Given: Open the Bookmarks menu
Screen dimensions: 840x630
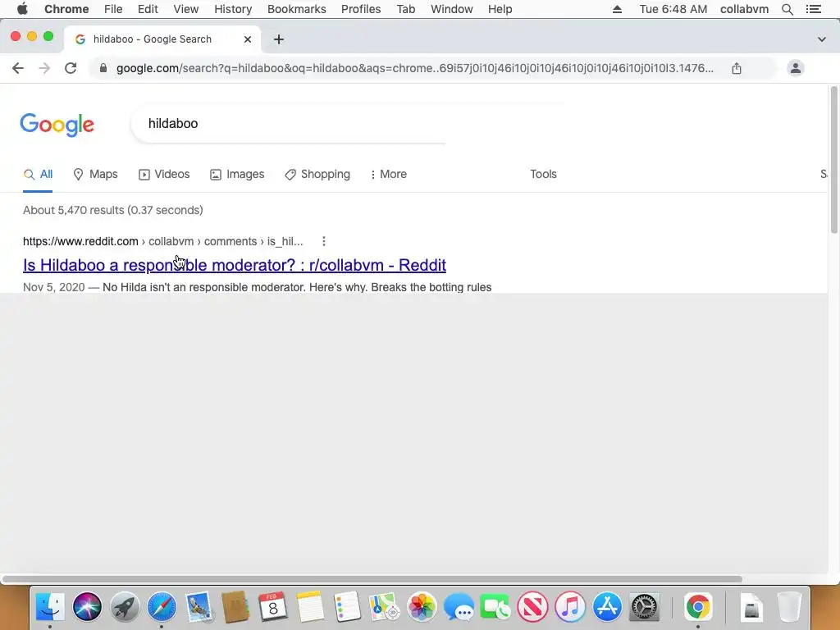Looking at the screenshot, I should pos(297,9).
